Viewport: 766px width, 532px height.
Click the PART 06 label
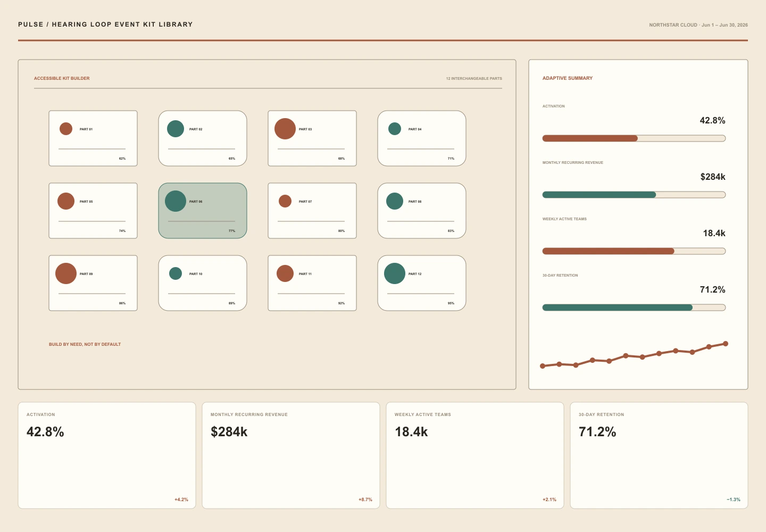click(x=196, y=202)
